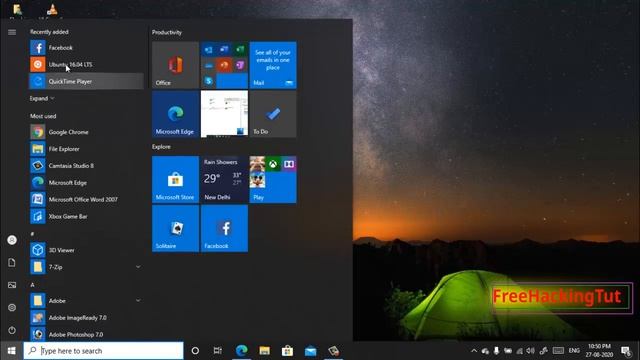Open Skype in Office apps tile group
640x360 pixels.
point(209,81)
